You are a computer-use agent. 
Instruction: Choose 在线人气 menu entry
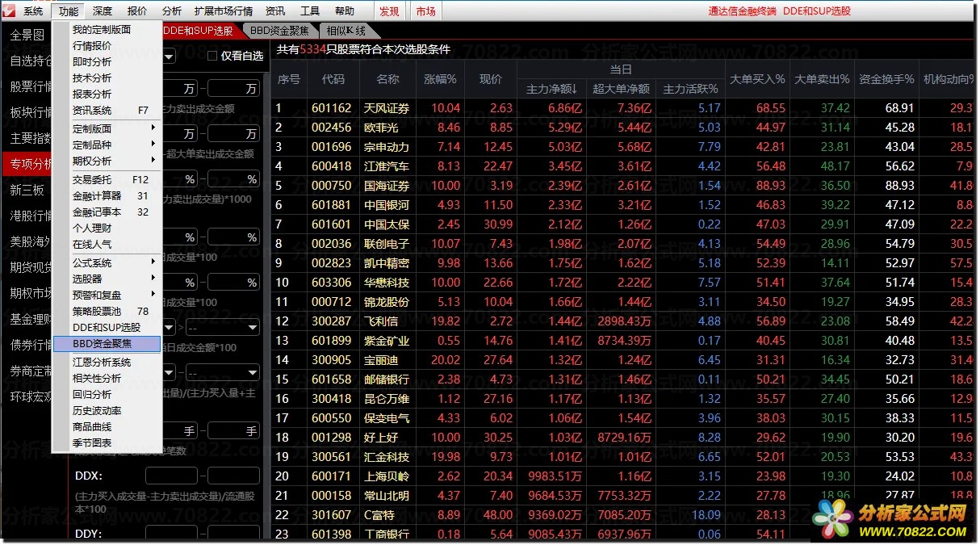(107, 245)
